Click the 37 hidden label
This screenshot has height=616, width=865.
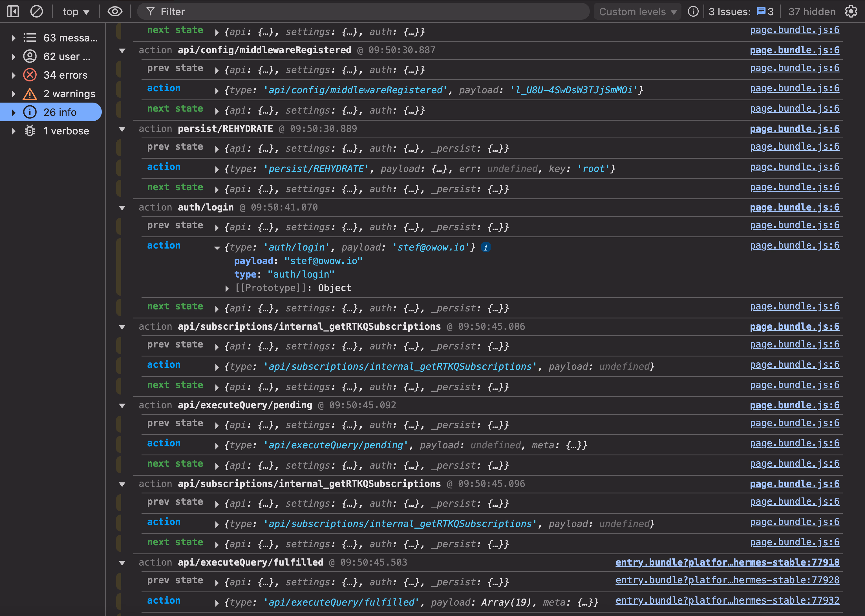coord(812,12)
